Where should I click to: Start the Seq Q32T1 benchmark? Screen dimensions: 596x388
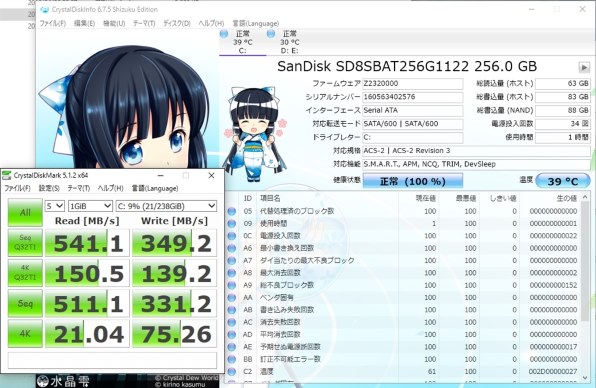25,242
